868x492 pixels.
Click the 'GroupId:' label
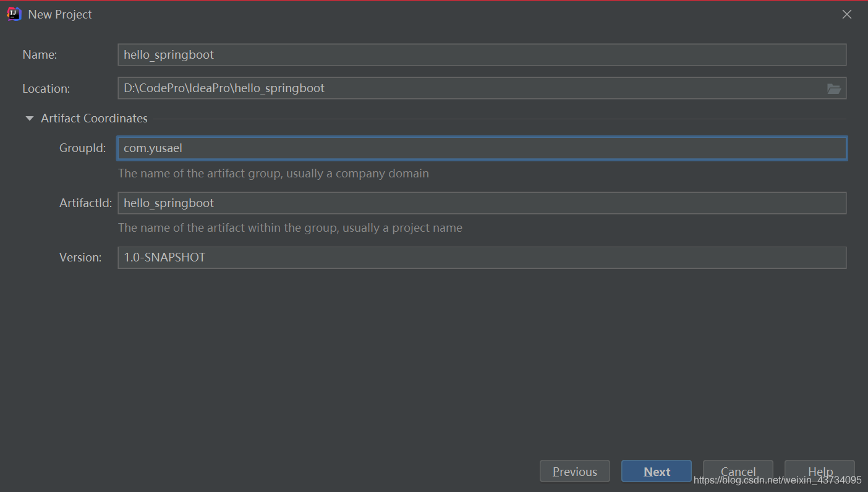(83, 148)
